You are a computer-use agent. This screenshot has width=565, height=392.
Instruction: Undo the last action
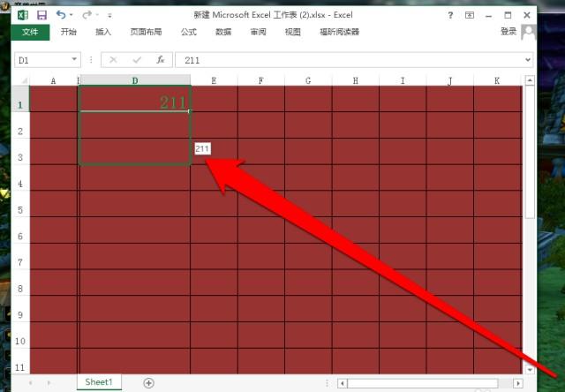(x=61, y=15)
